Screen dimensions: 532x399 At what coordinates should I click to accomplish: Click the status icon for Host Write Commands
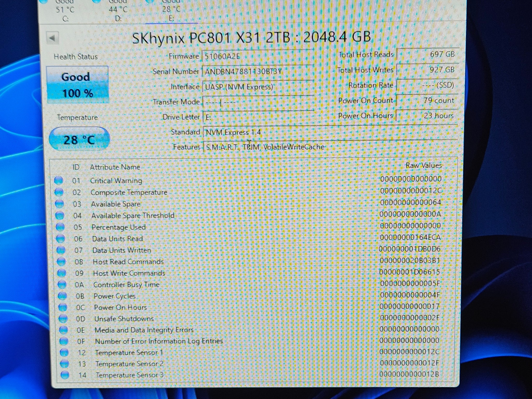[x=62, y=273]
